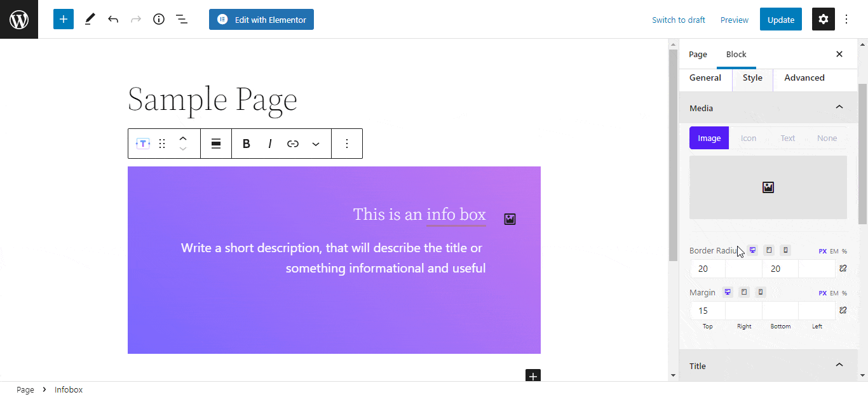Insert a link with the link icon
The height and width of the screenshot is (397, 868).
click(293, 144)
